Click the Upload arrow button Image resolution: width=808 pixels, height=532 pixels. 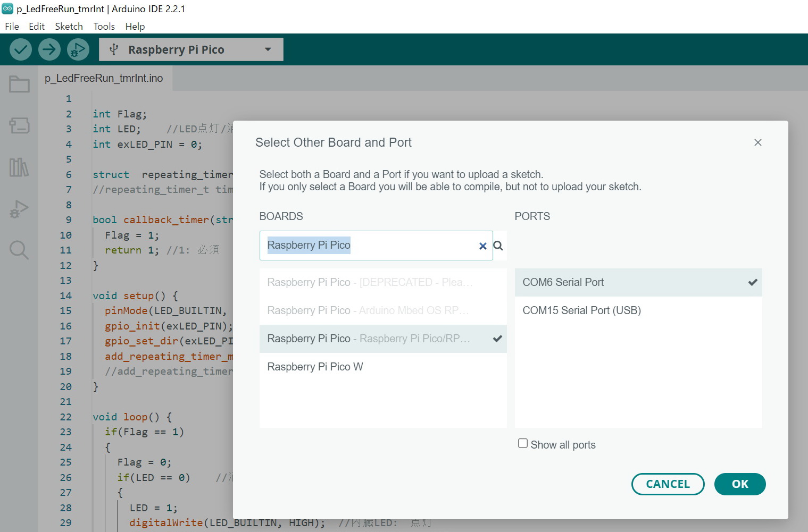click(49, 49)
